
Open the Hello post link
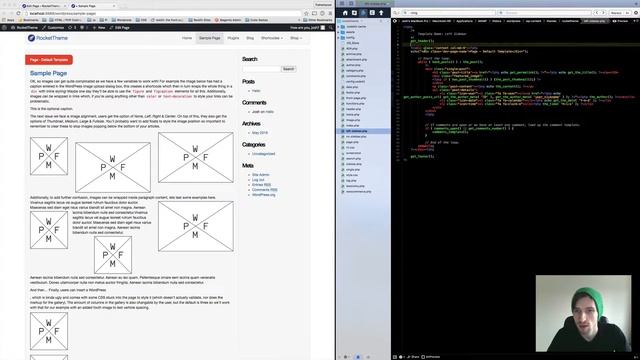coord(256,91)
